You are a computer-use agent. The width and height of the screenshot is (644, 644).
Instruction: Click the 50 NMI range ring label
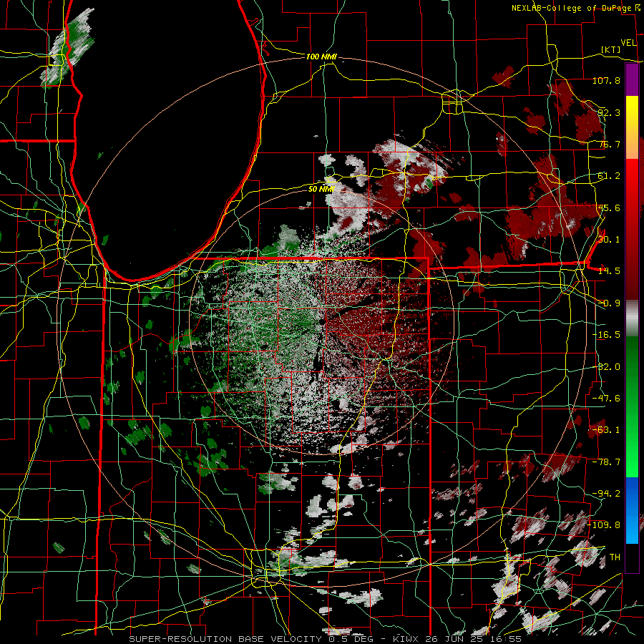pyautogui.click(x=321, y=189)
